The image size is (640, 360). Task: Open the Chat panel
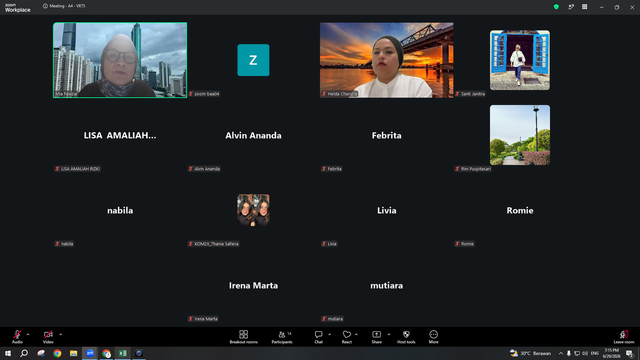(x=318, y=337)
